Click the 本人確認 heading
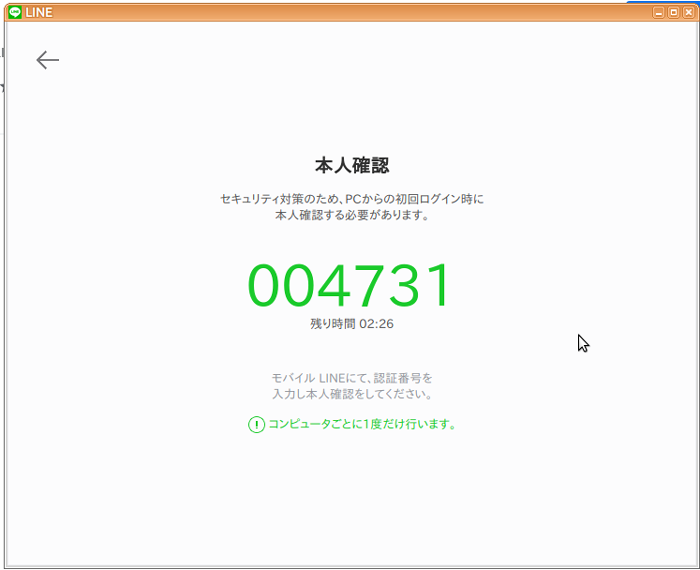 point(352,165)
